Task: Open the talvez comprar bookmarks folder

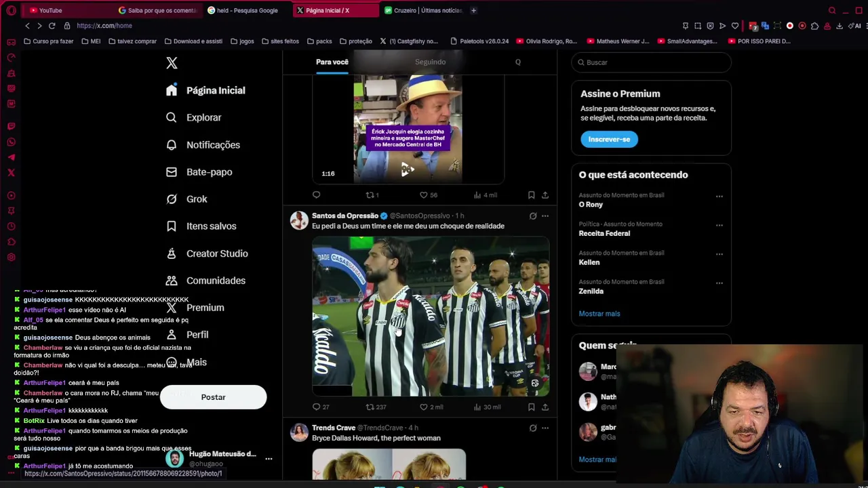Action: (x=132, y=41)
